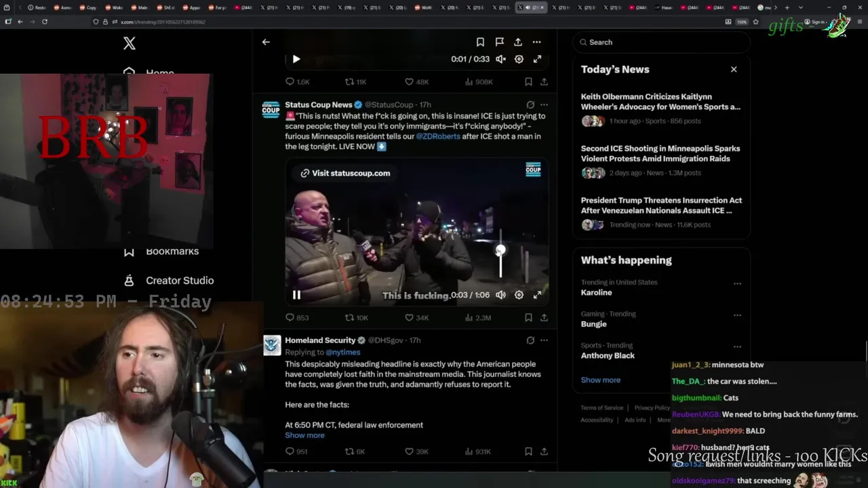Reply to post with 1.6K comments

(x=297, y=81)
